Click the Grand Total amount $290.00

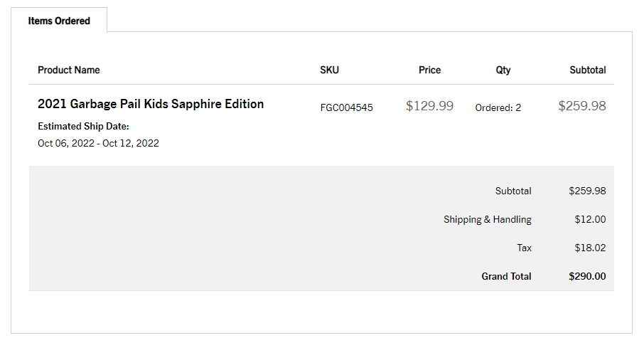(x=587, y=276)
